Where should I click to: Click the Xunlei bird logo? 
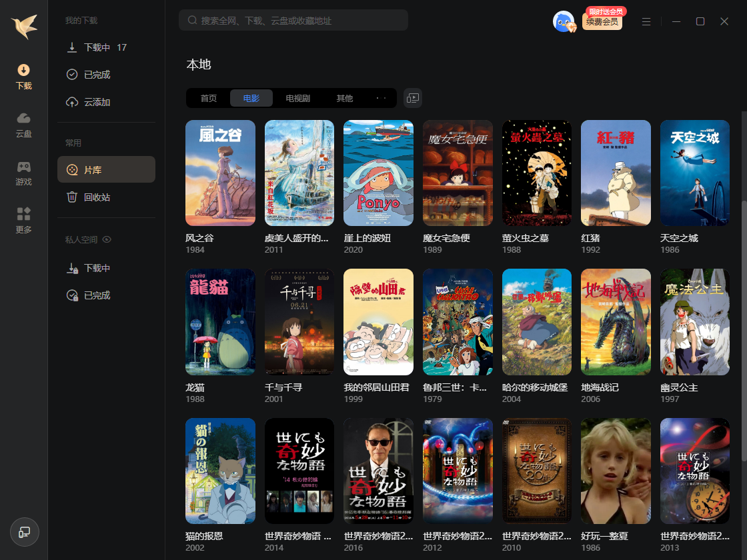click(x=24, y=27)
